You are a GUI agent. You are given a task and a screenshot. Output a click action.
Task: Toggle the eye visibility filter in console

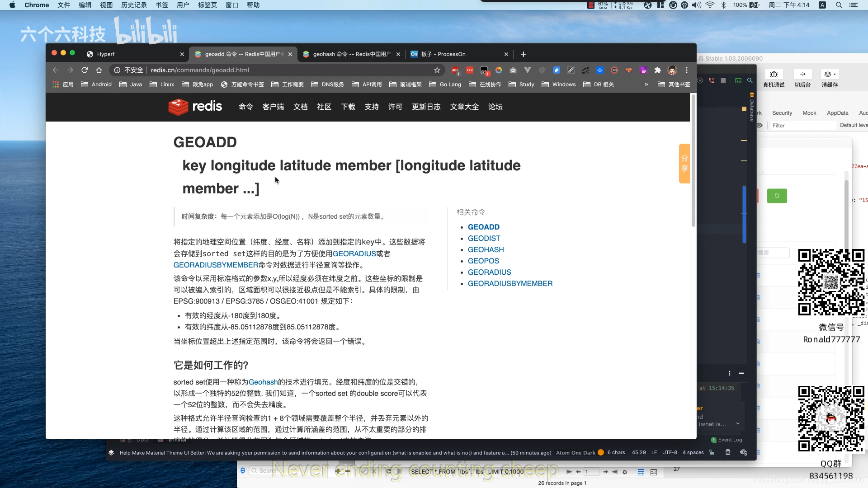(x=759, y=126)
